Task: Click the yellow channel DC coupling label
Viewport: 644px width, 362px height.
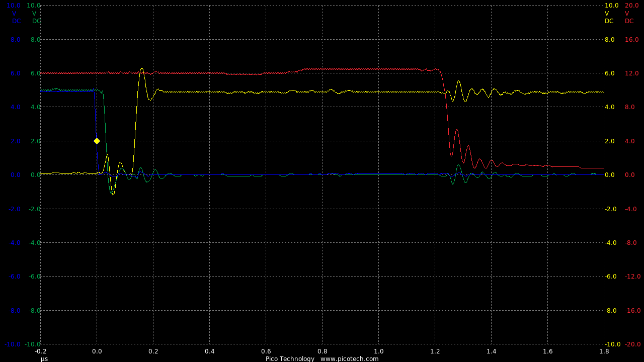Action: [x=609, y=21]
